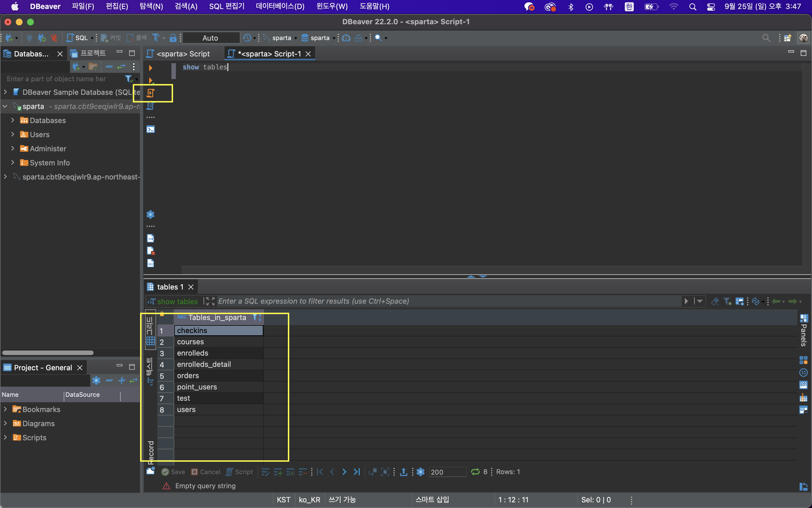Click the eraser icon to clear result filters

pyautogui.click(x=715, y=301)
